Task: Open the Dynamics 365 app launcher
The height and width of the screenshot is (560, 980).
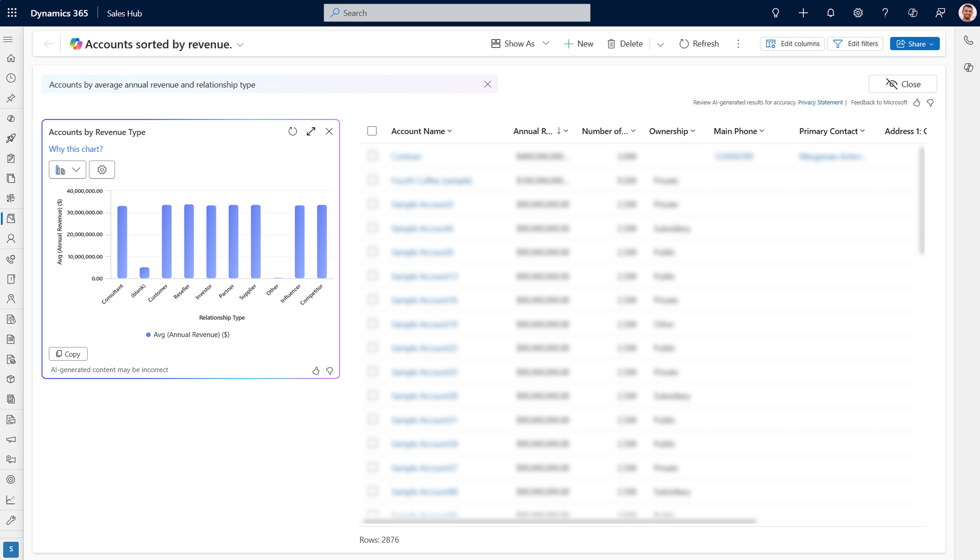Action: point(12,13)
